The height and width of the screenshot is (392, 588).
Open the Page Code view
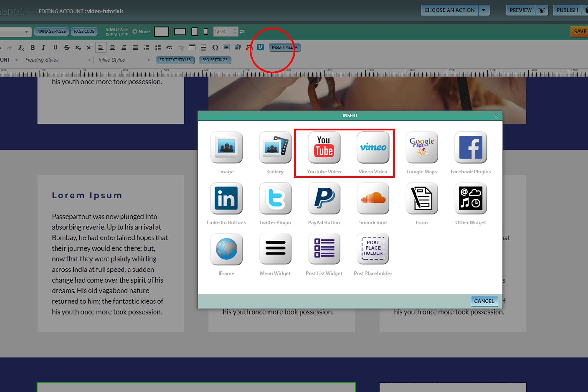(x=84, y=32)
